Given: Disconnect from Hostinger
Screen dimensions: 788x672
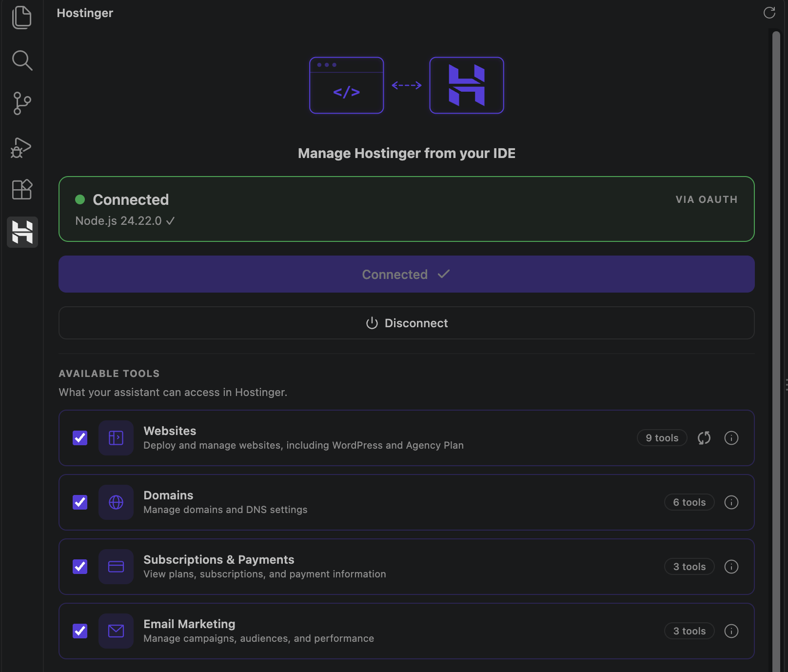Looking at the screenshot, I should pos(407,323).
